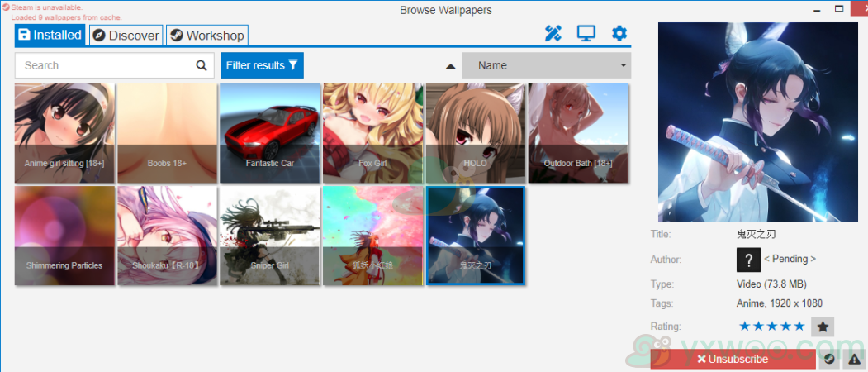
Task: Click the Browse Wallpapers window title
Action: coord(446,10)
